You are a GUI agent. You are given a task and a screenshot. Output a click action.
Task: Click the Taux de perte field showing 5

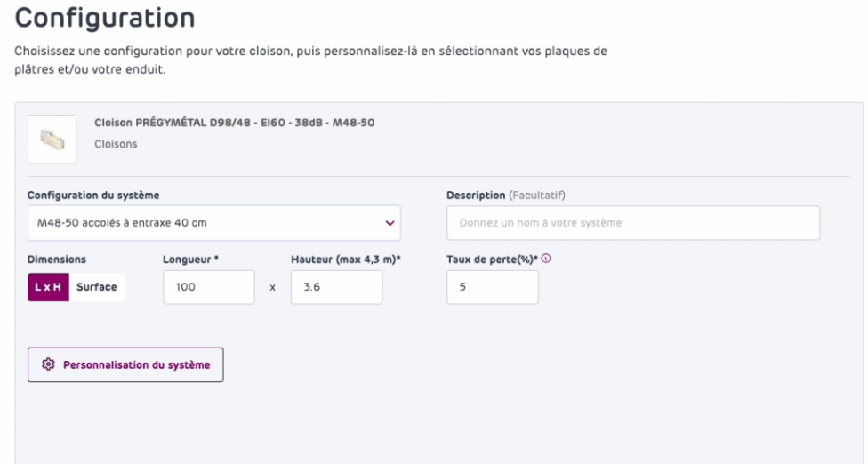coord(492,287)
